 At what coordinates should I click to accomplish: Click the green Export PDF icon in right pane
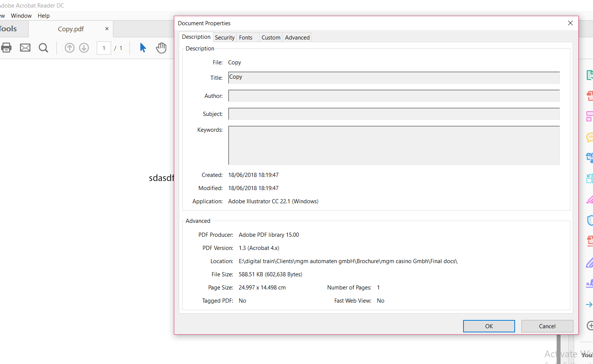pos(590,75)
